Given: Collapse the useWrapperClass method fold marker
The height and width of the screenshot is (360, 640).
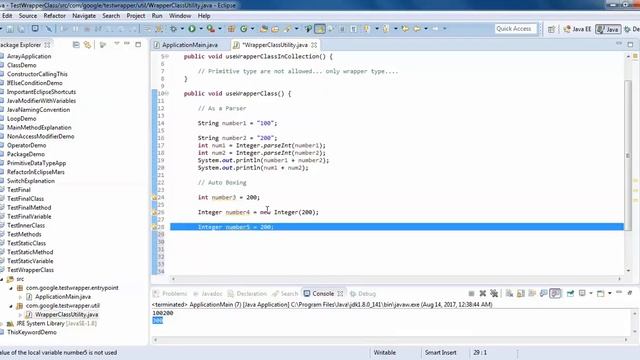Looking at the screenshot, I should [x=167, y=93].
